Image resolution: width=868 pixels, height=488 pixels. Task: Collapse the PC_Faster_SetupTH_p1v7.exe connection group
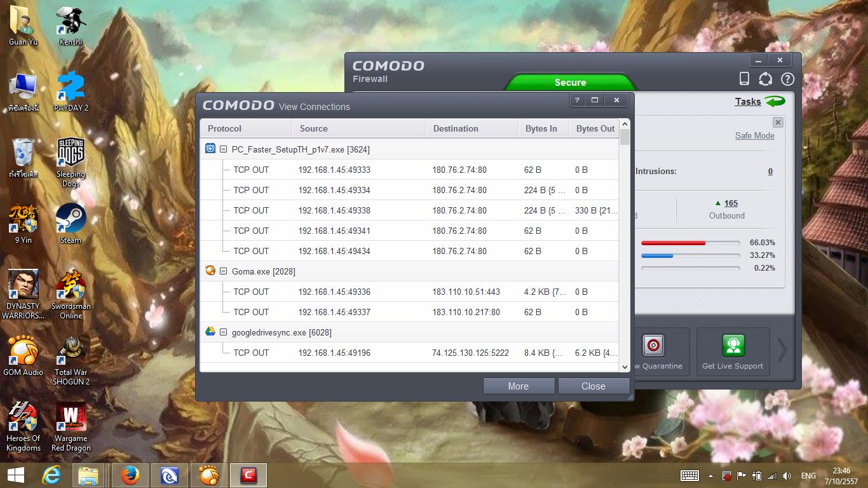click(x=224, y=149)
